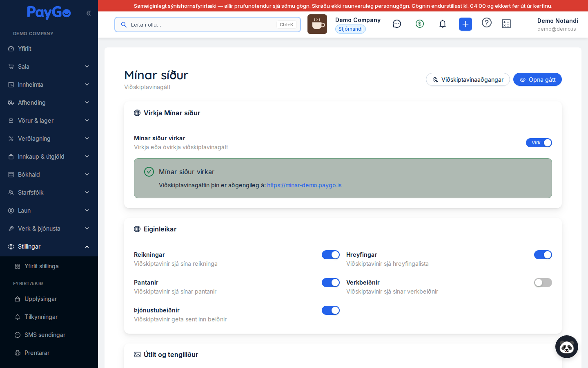Viewport: 588px width, 368px height.
Task: Click the green dollar sign icon
Action: 420,24
